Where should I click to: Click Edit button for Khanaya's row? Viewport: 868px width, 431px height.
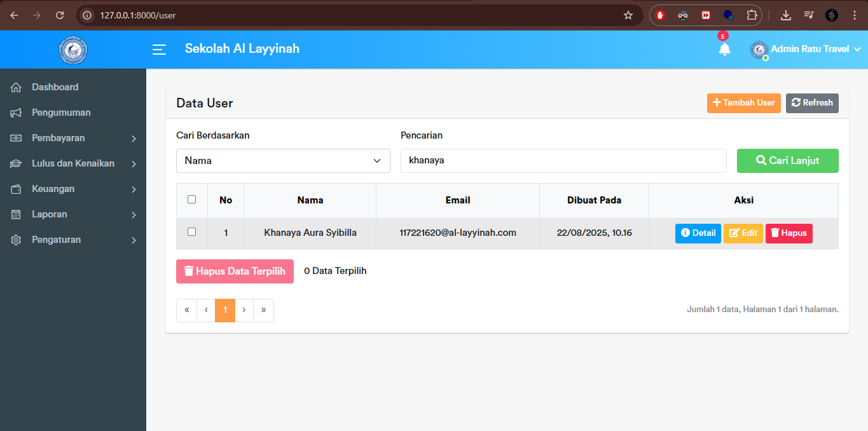[743, 233]
